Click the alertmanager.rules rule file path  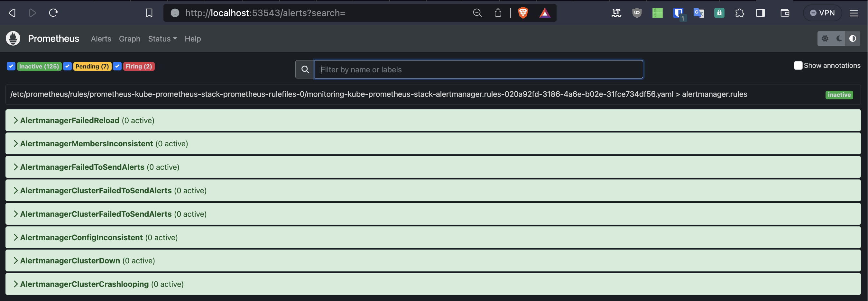point(378,94)
